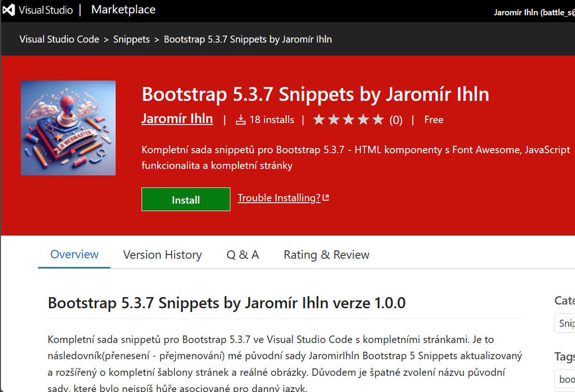575x392 pixels.
Task: Click the third rating star
Action: coord(348,119)
